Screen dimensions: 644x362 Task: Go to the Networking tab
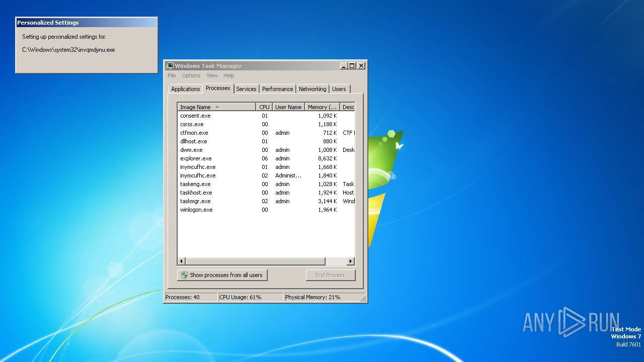pos(312,89)
